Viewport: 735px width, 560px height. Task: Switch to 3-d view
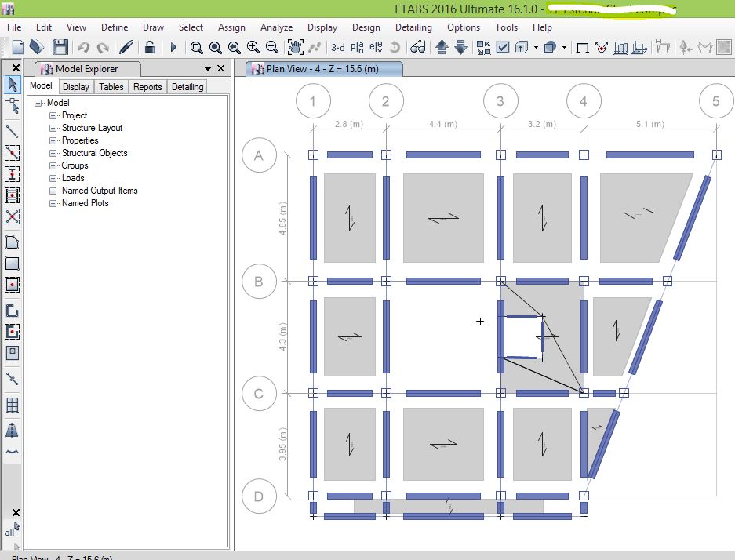[x=337, y=47]
